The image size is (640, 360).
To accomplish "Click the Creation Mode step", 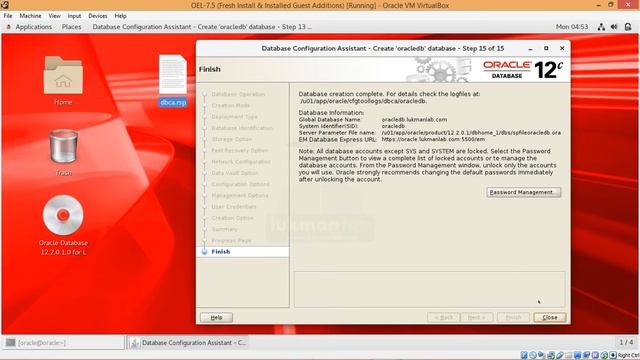I will (231, 106).
